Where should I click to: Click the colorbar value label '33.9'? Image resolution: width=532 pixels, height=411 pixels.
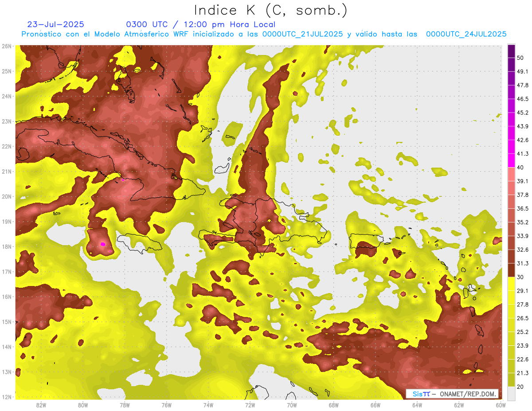tap(522, 236)
